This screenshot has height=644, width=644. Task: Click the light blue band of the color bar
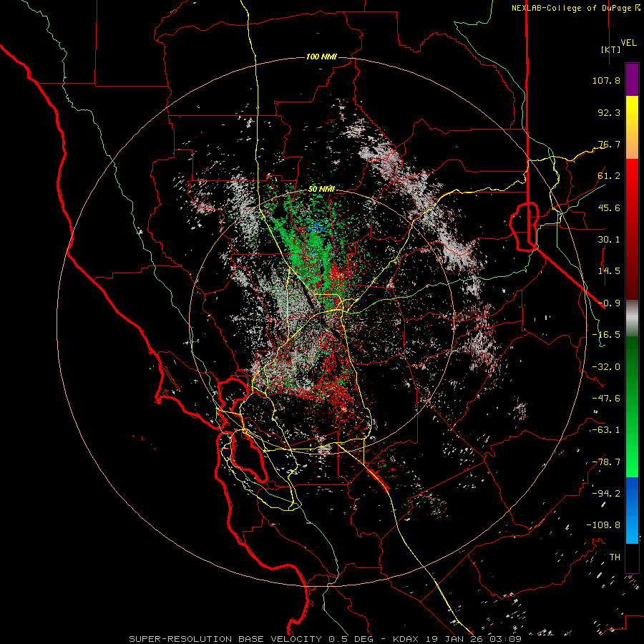point(632,530)
